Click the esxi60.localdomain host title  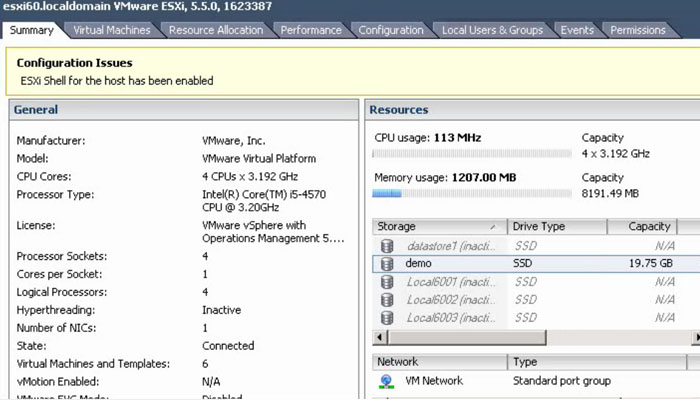[x=137, y=6]
